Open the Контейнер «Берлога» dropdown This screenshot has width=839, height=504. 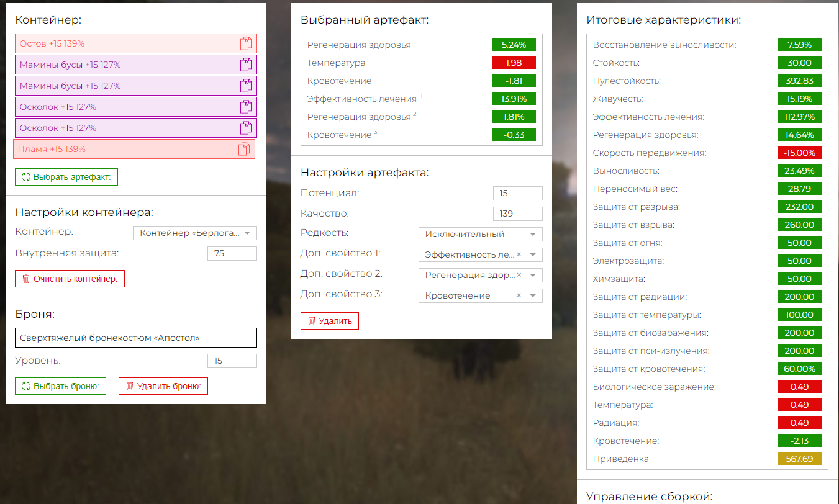195,233
